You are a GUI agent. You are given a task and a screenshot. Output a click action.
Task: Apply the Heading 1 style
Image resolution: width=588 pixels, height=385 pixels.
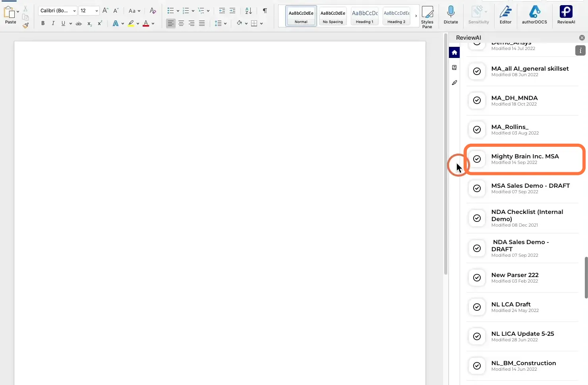[x=365, y=16]
